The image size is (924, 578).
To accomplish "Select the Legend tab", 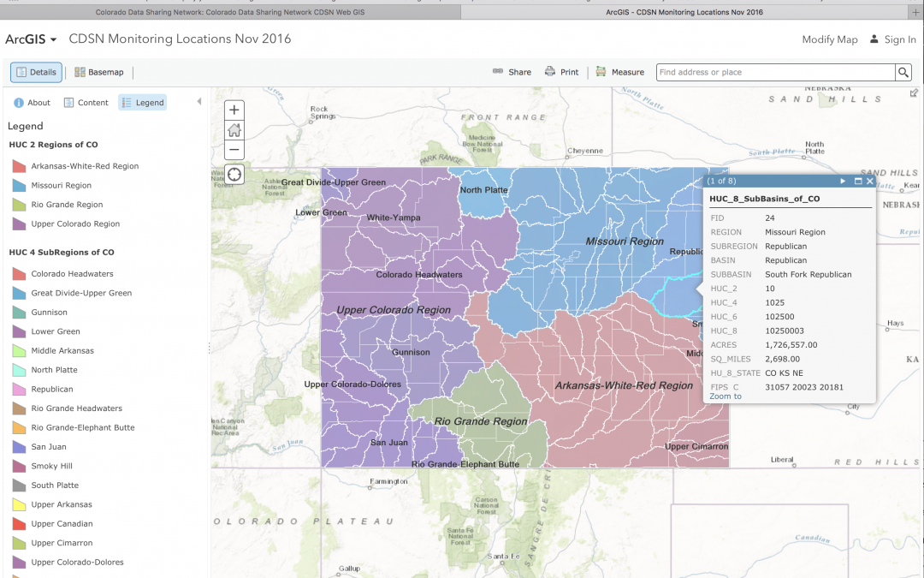I will [142, 103].
